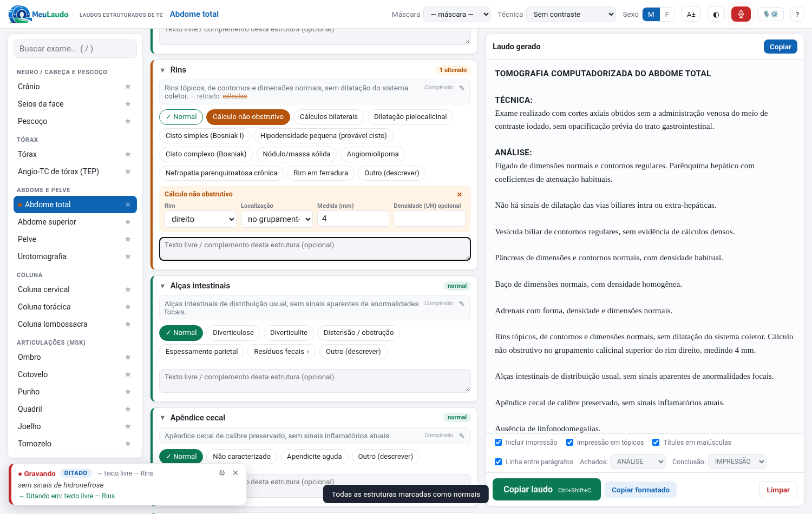The height and width of the screenshot is (514, 812).
Task: Select the Cálculos bilaterais chip in Rins
Action: click(x=329, y=117)
